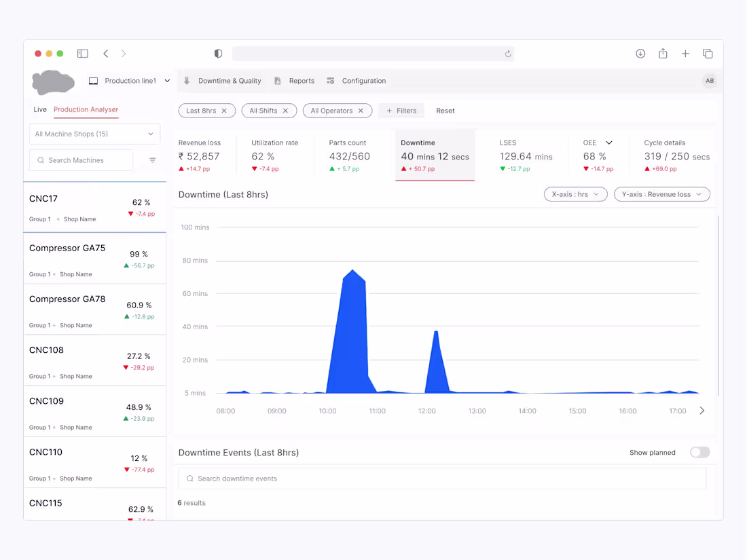Click the All Operators chip label
This screenshot has height=560, width=747.
(331, 111)
